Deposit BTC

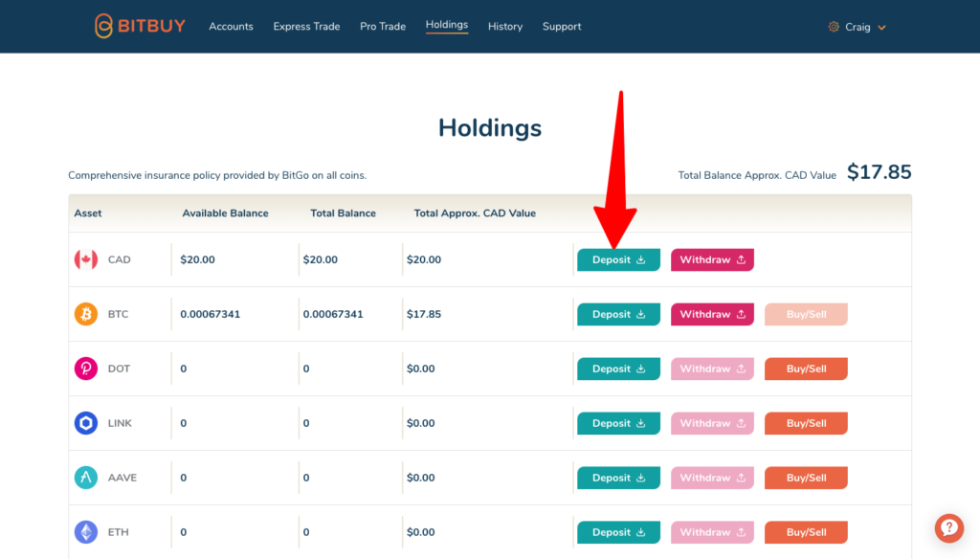(x=618, y=314)
